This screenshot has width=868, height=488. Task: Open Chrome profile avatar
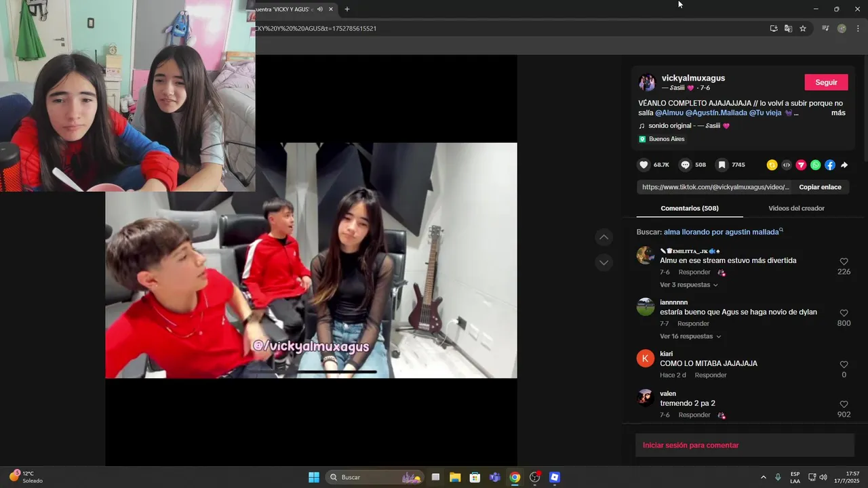(x=842, y=28)
